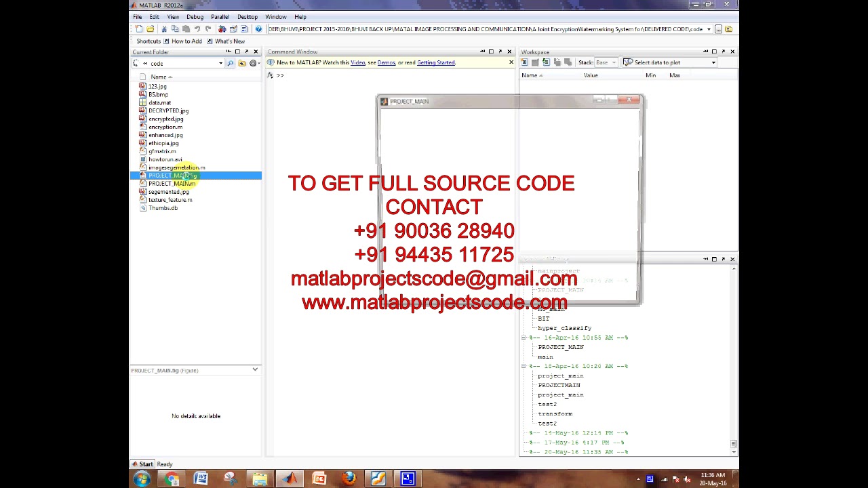
Task: Select howtorun.avi file
Action: coord(165,159)
